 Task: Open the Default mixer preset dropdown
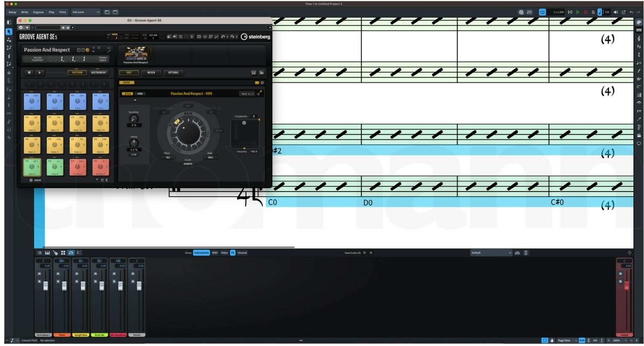tap(491, 253)
